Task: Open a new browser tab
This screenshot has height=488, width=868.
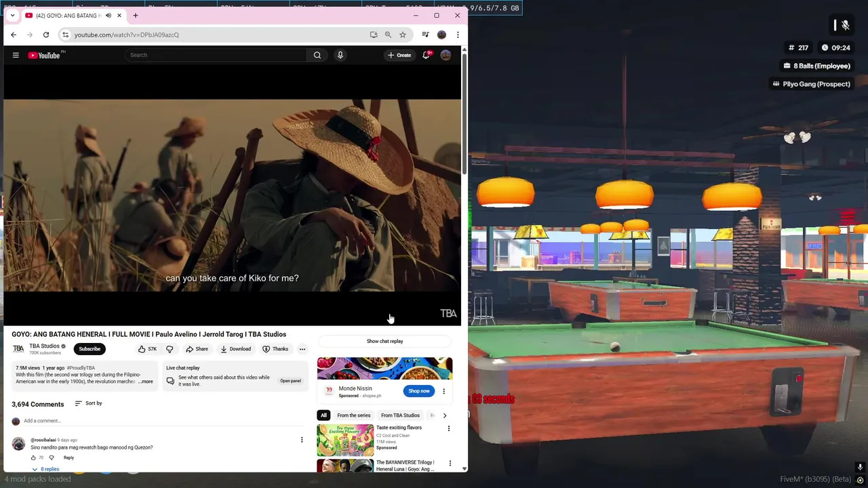Action: coord(136,15)
